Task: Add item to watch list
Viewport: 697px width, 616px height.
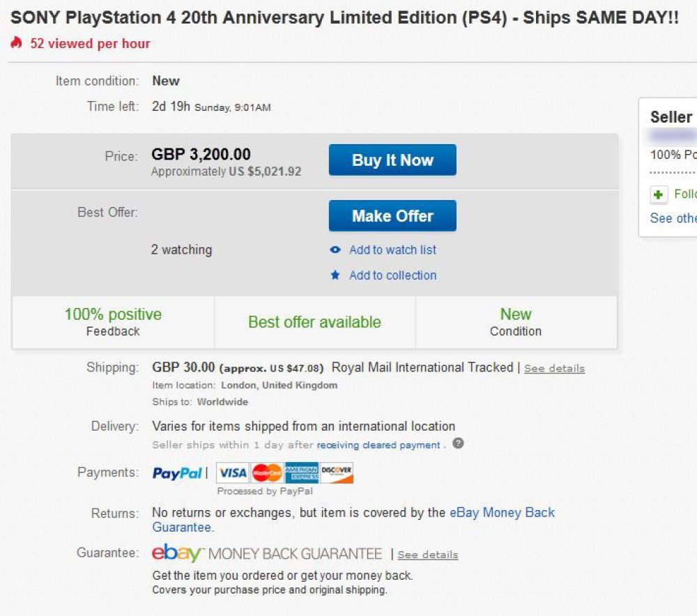Action: (392, 249)
